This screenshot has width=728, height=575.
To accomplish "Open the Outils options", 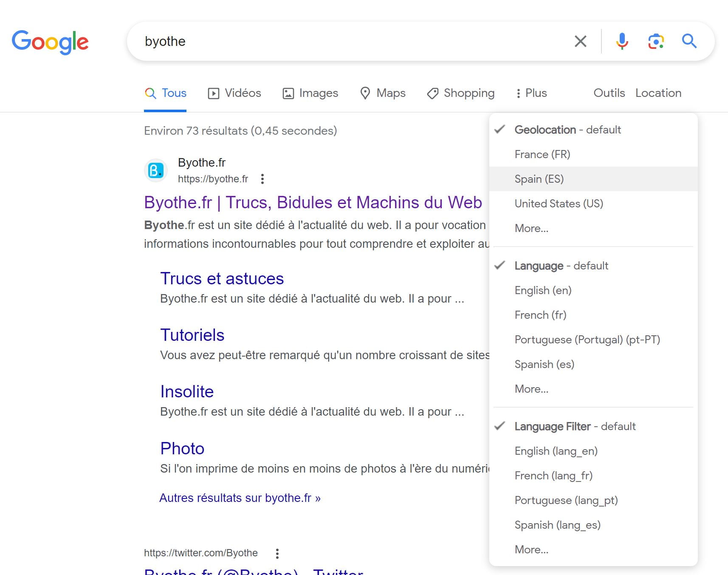I will tap(609, 93).
